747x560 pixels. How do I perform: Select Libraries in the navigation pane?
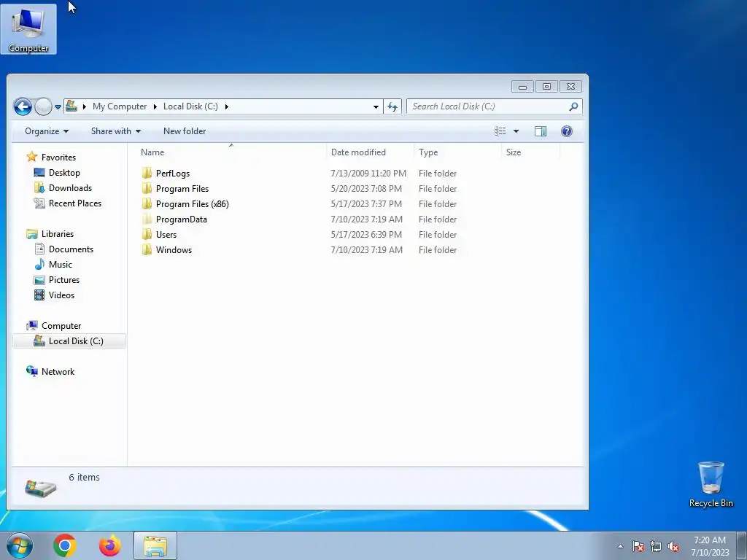coord(57,234)
